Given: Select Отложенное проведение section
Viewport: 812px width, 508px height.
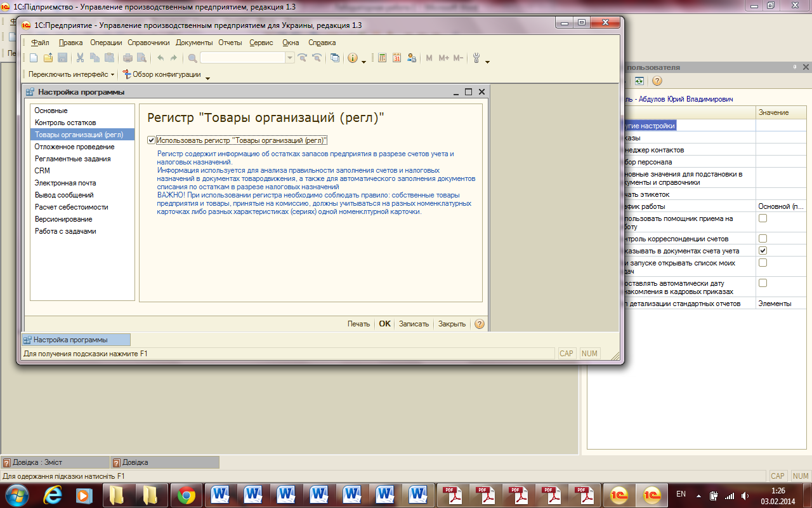Looking at the screenshot, I should click(x=82, y=147).
